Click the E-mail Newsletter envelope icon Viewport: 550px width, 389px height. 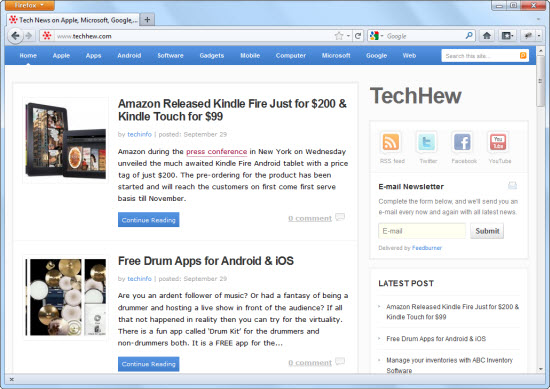pyautogui.click(x=512, y=186)
